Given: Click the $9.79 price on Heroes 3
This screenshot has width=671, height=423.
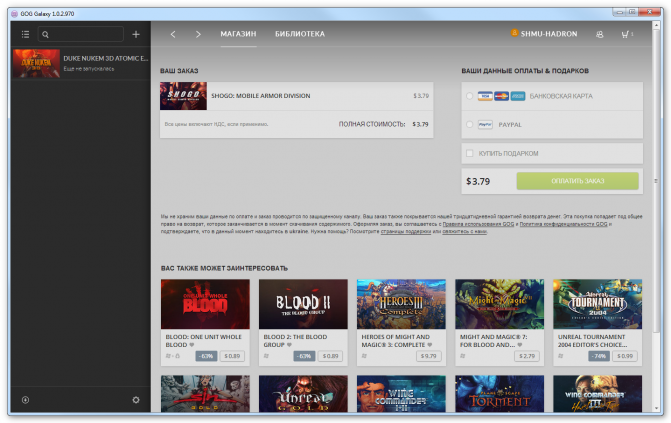Looking at the screenshot, I should click(x=428, y=356).
